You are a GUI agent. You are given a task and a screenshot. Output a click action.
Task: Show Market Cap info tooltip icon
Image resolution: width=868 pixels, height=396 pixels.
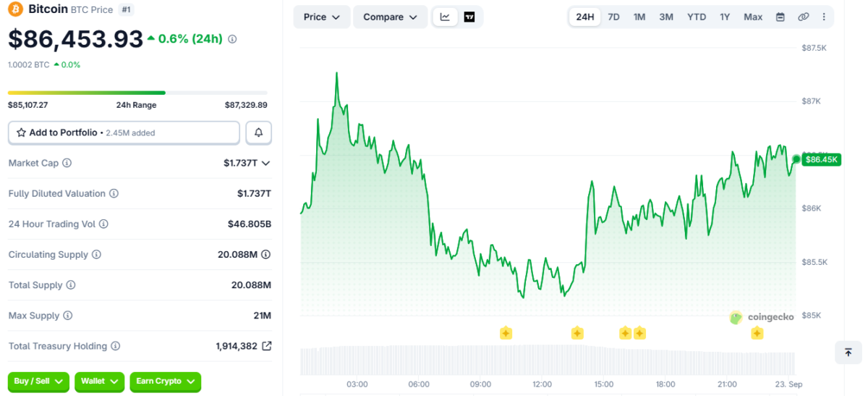click(67, 163)
